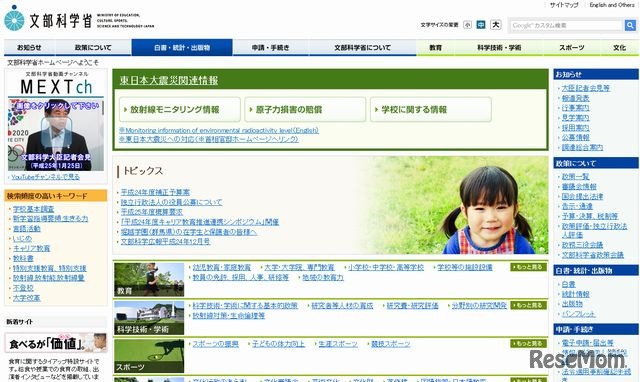Open 報道発表 sidebar link
640x382 pixels.
pos(576,98)
